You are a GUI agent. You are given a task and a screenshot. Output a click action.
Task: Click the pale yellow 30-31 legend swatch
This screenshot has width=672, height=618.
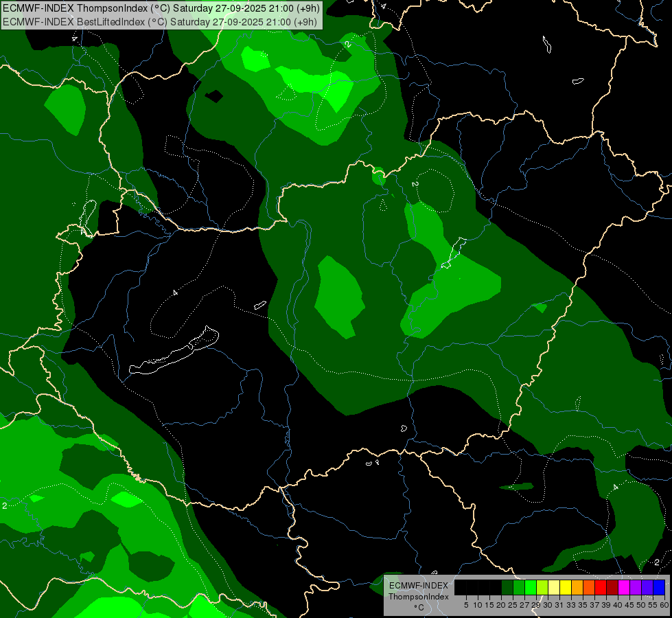(554, 587)
